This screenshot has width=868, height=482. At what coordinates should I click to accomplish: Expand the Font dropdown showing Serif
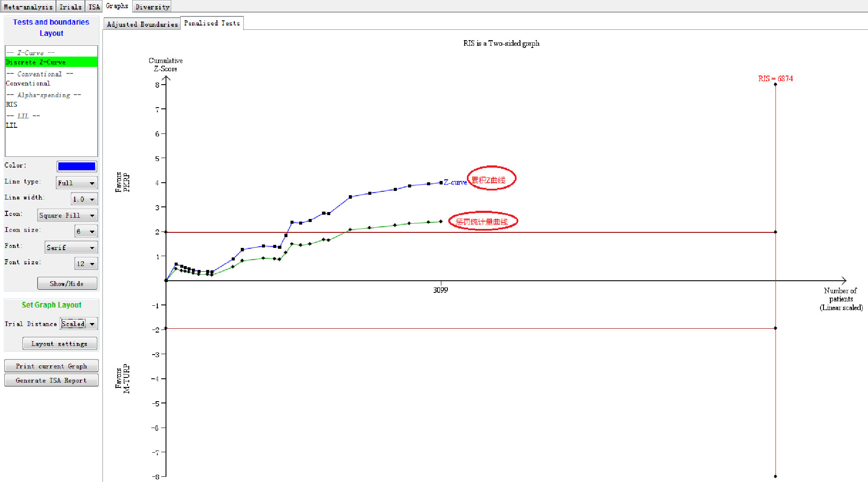[x=71, y=247]
